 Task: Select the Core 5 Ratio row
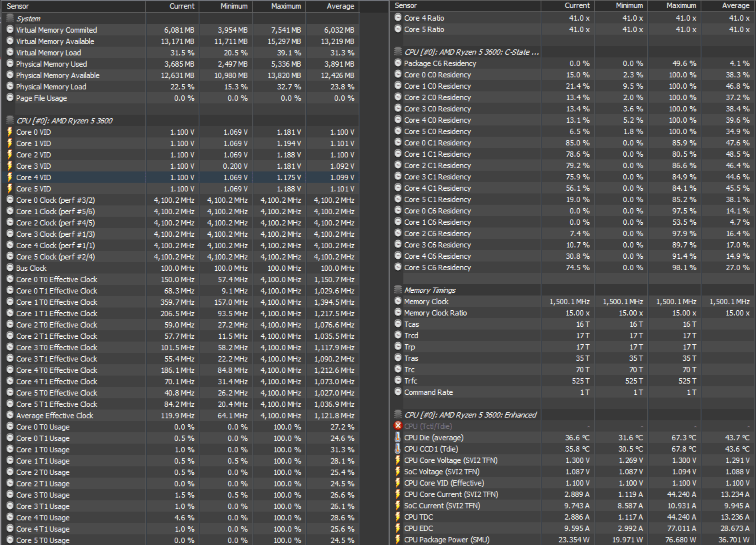tap(572, 29)
